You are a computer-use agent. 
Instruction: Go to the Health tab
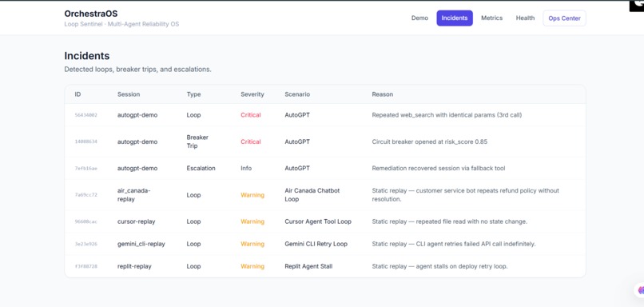[x=525, y=18]
